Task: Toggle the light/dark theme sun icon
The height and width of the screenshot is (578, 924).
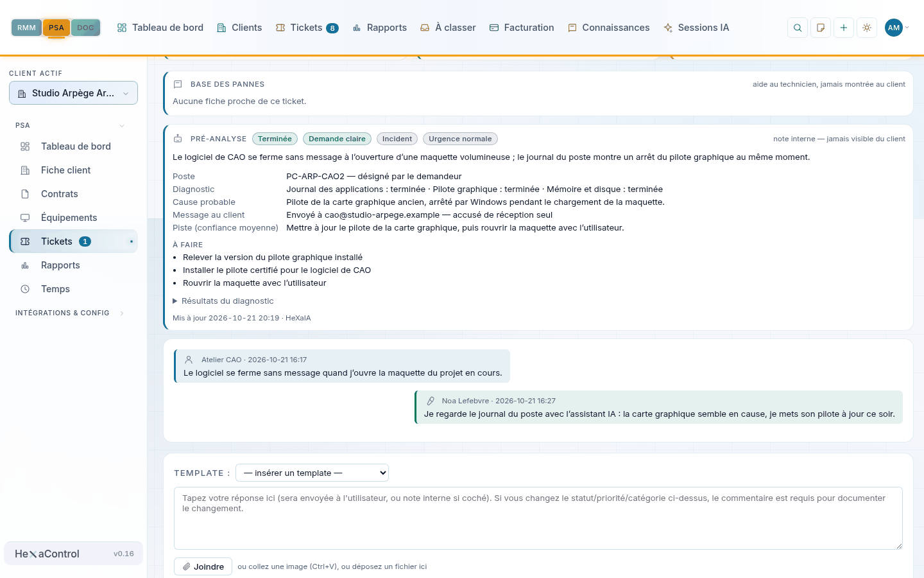Action: click(x=867, y=28)
